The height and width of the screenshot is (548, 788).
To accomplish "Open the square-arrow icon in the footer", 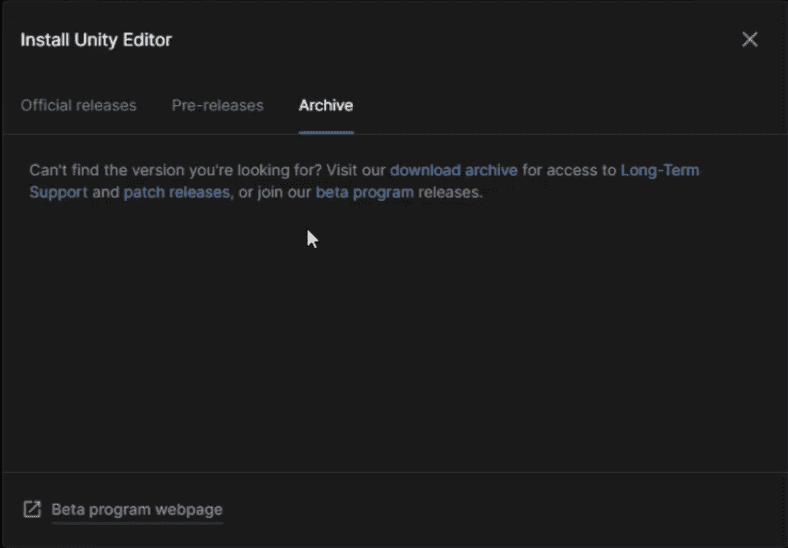I will [x=32, y=509].
